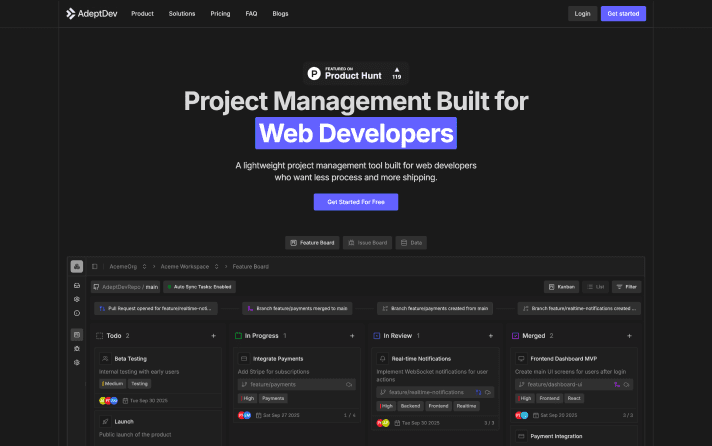Click the Feature Board breadcrumb
The width and height of the screenshot is (712, 446).
251,267
